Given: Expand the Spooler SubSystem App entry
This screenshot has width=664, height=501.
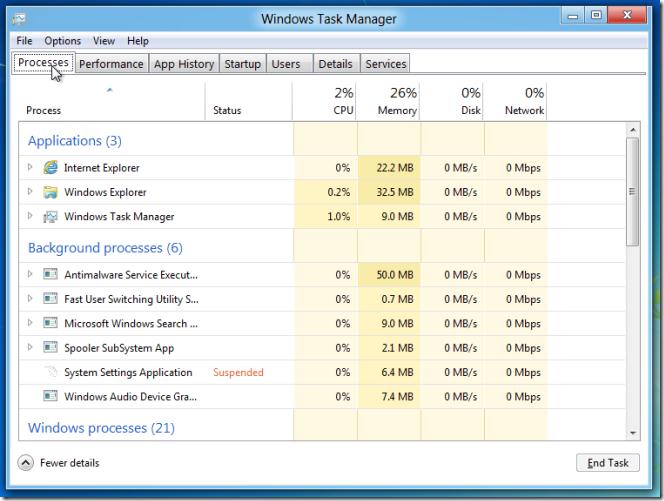Looking at the screenshot, I should click(30, 347).
